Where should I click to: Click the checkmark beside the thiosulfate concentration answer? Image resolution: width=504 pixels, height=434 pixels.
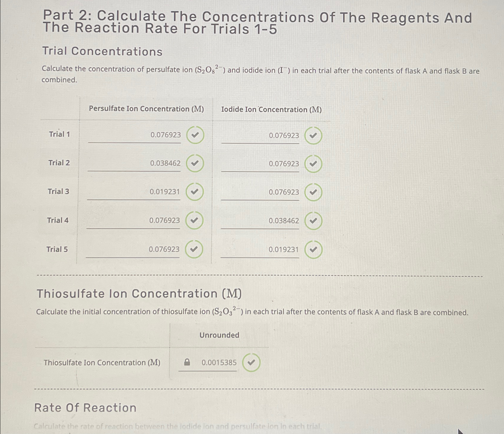click(x=252, y=362)
